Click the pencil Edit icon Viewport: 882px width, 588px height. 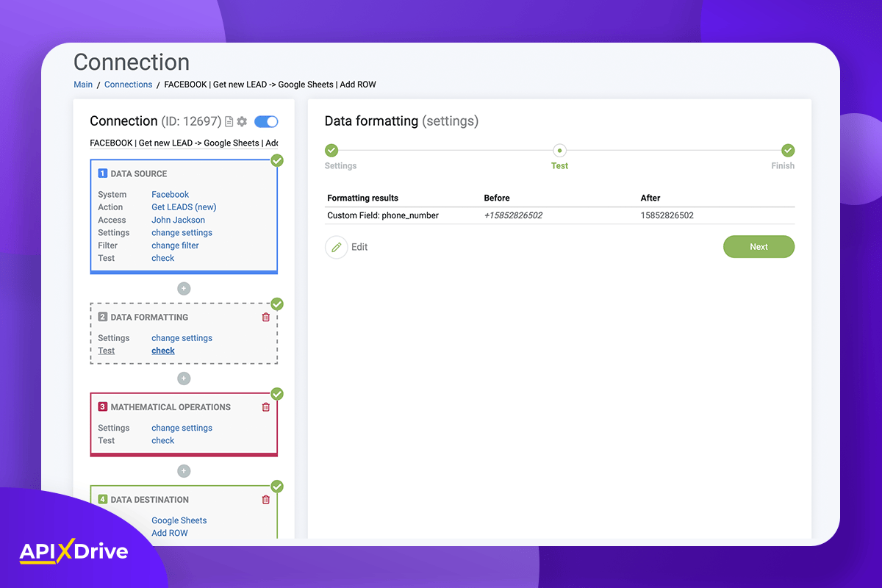click(x=337, y=247)
